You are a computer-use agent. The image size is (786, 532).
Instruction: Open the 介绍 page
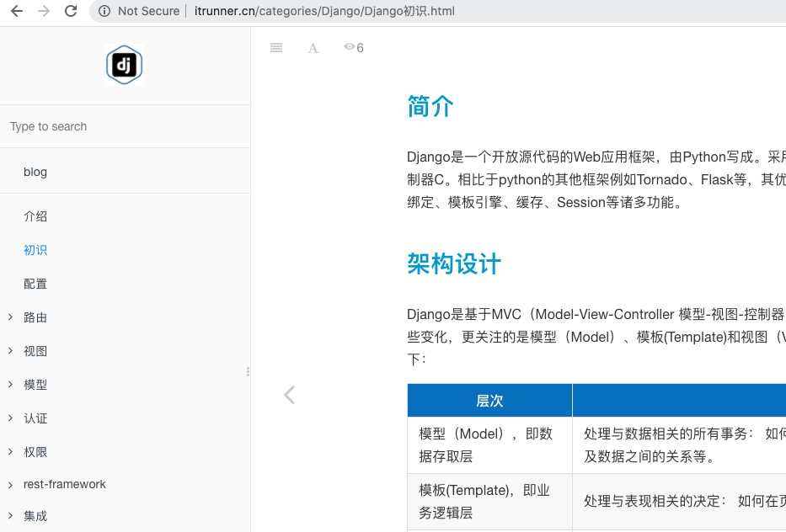[x=35, y=216]
